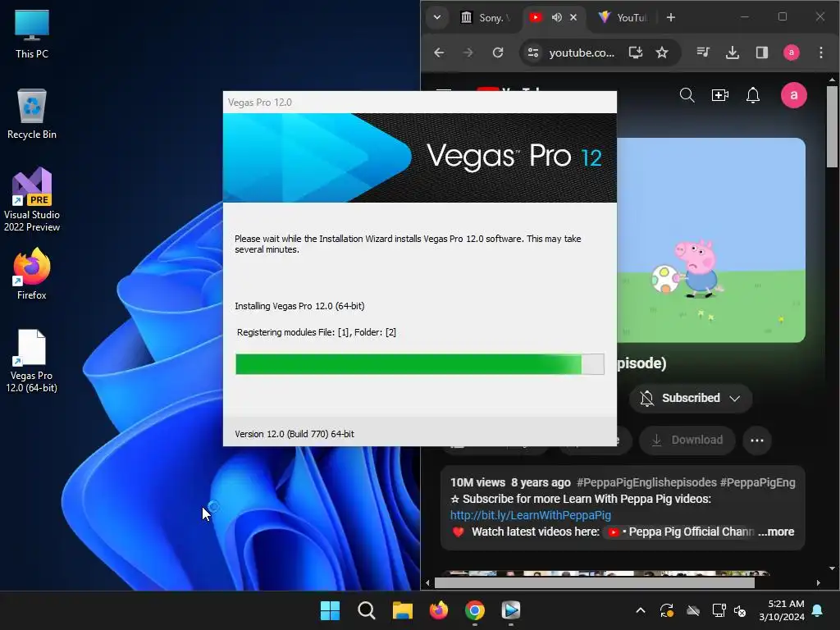Open the bit.ly/LearnWithPeppaPig link
This screenshot has width=840, height=630.
point(531,515)
